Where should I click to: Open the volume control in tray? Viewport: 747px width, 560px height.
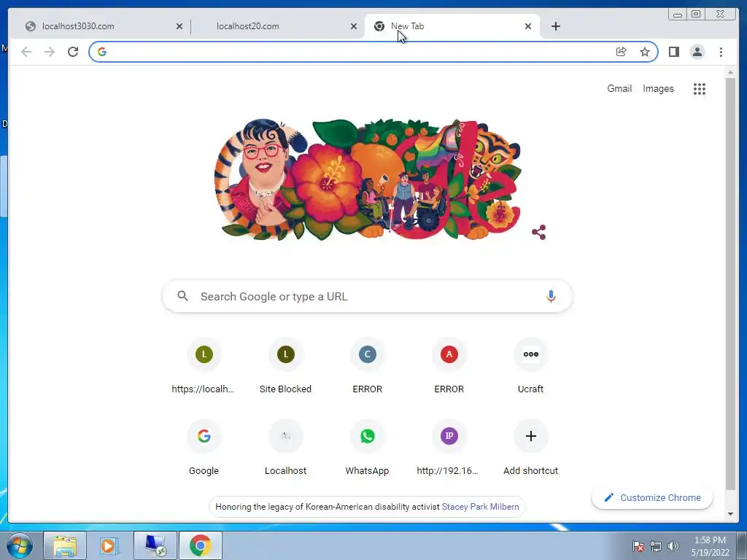(x=673, y=546)
